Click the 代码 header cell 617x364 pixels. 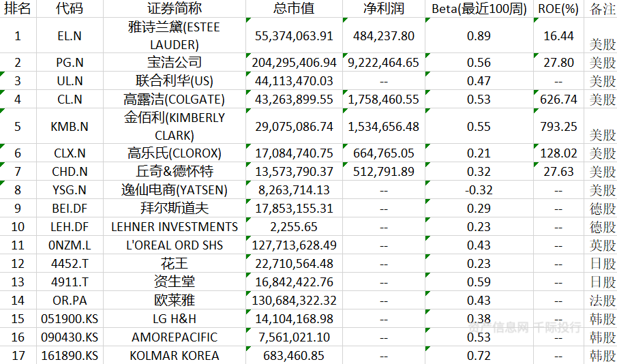(x=70, y=9)
